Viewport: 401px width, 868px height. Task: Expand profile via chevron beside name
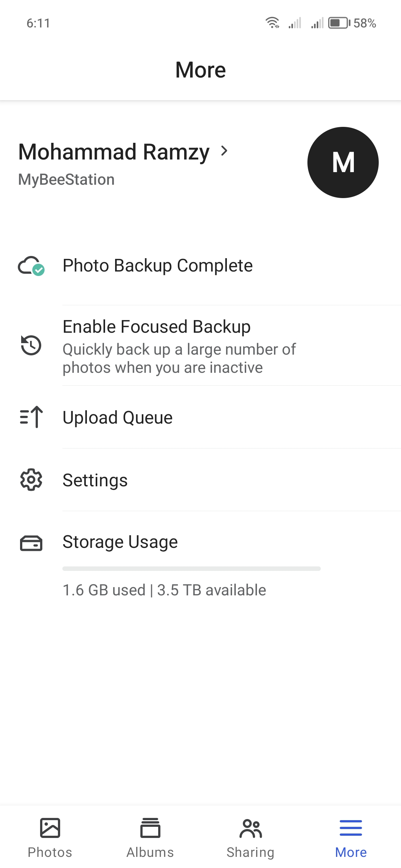(x=224, y=151)
